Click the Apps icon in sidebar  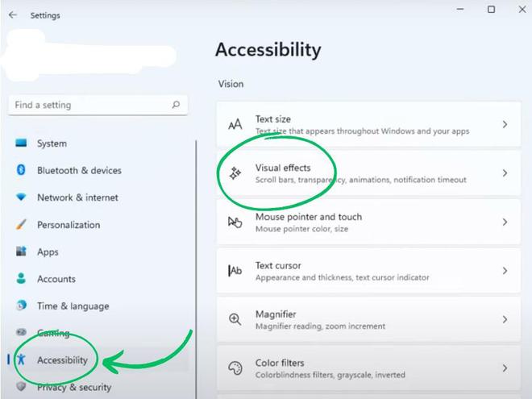pyautogui.click(x=22, y=251)
